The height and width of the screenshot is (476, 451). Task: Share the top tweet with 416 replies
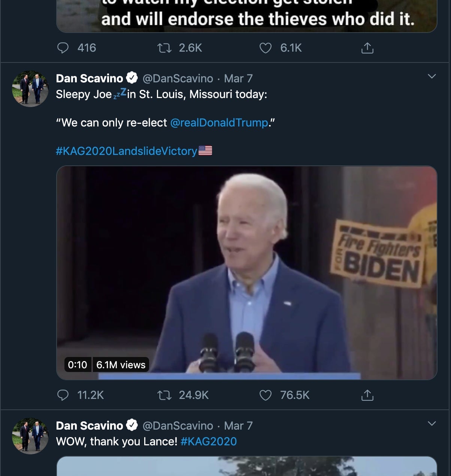[367, 48]
